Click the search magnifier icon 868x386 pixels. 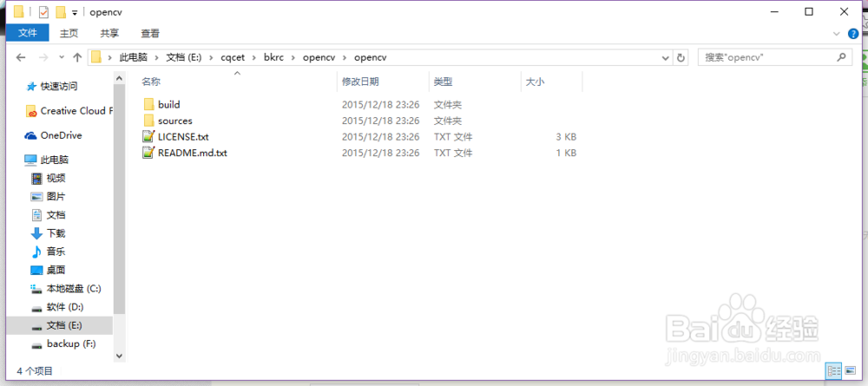[841, 57]
